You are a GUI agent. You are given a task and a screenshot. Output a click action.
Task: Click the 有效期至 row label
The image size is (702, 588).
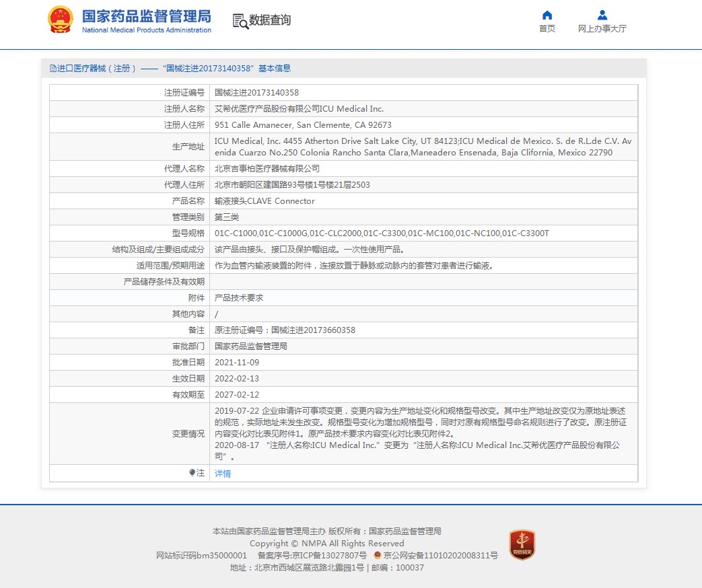[188, 395]
